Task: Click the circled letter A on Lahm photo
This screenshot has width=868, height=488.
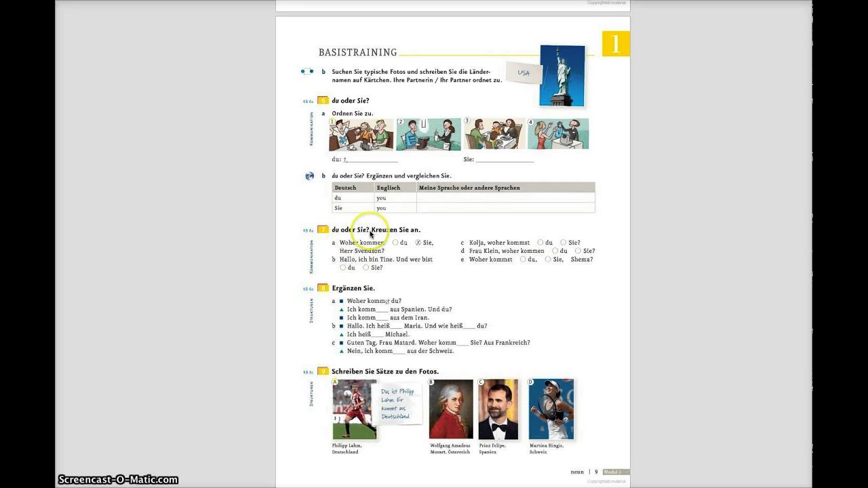Action: [334, 382]
